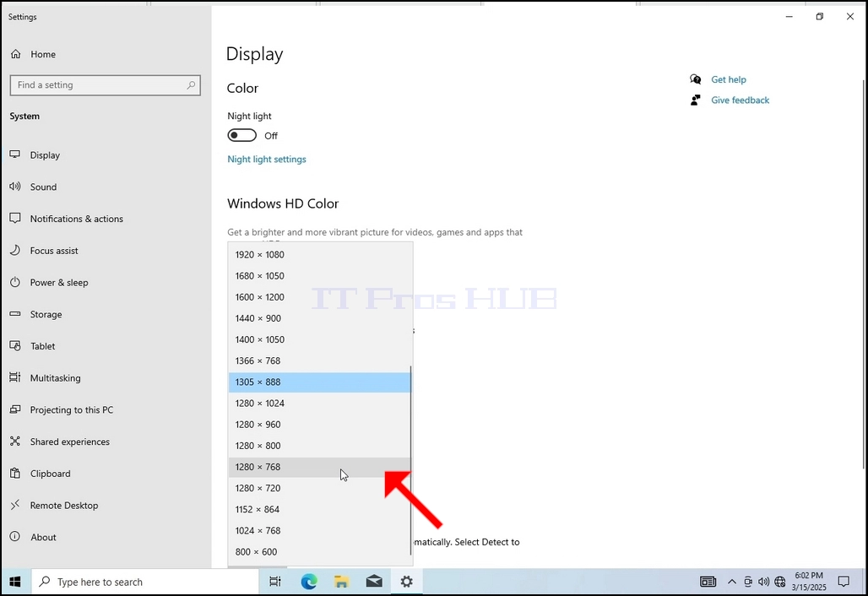The width and height of the screenshot is (868, 596).
Task: Click the resolution list scrollbar
Action: (410, 460)
